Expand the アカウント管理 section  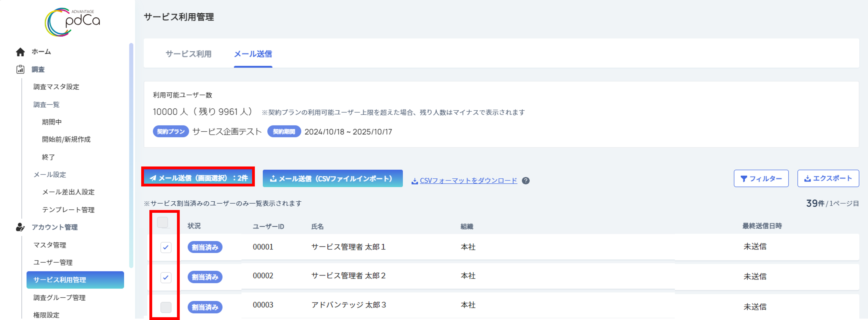tap(55, 227)
